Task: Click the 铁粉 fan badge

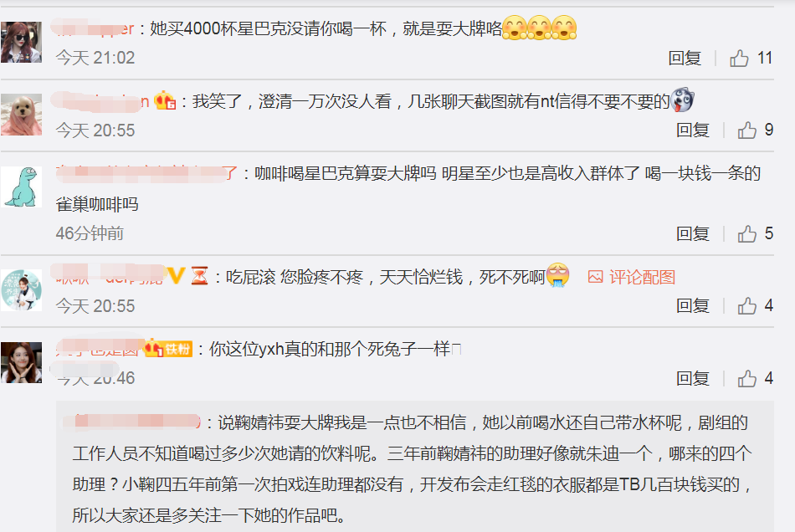Action: (x=168, y=349)
